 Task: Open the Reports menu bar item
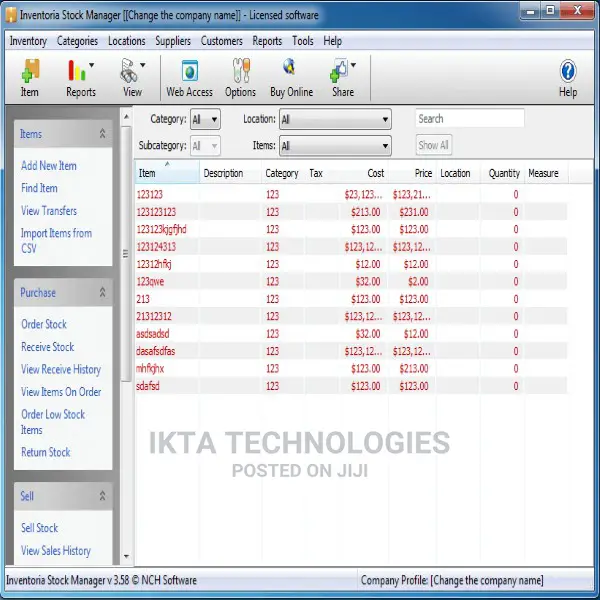pyautogui.click(x=267, y=41)
